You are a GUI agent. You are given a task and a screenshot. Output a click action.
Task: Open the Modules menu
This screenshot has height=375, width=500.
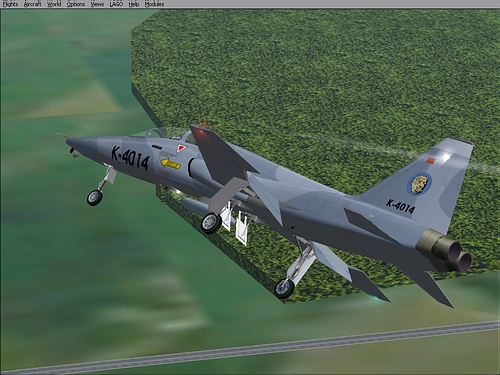(154, 4)
